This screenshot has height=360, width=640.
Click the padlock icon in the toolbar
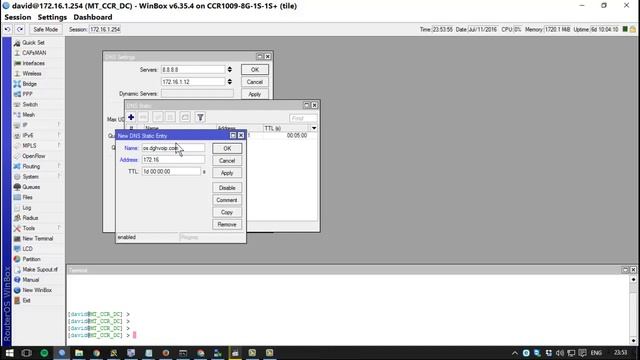[633, 29]
